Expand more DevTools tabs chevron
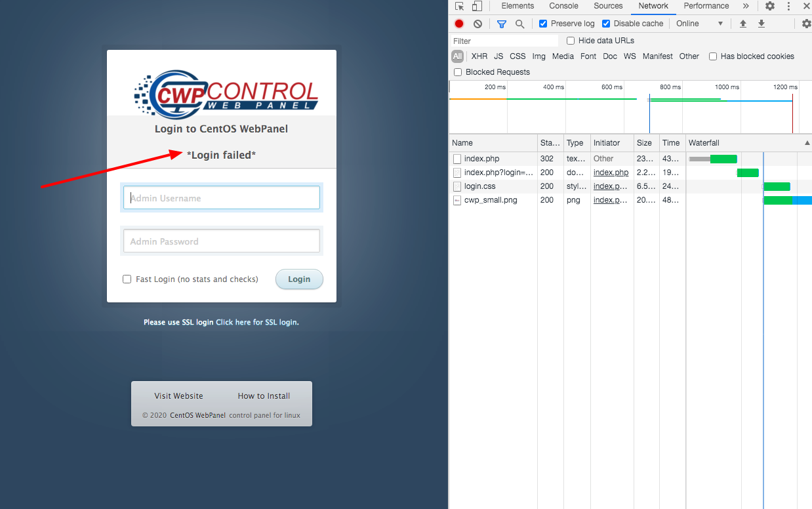The image size is (812, 509). pos(746,6)
